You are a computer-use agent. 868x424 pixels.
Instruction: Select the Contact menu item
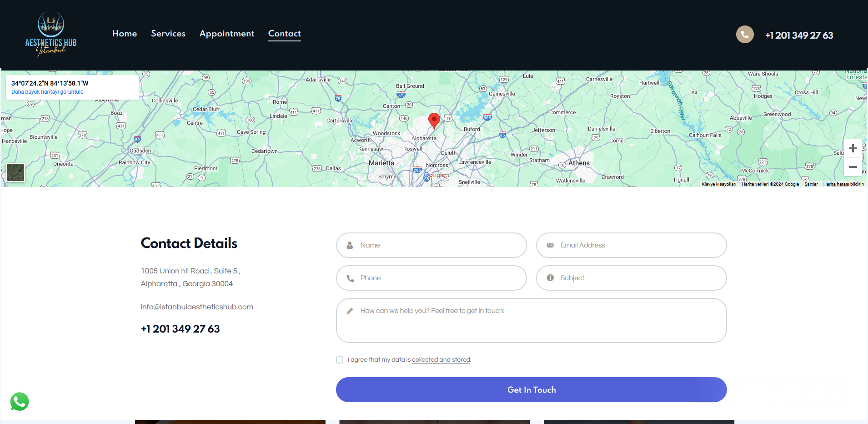(285, 34)
